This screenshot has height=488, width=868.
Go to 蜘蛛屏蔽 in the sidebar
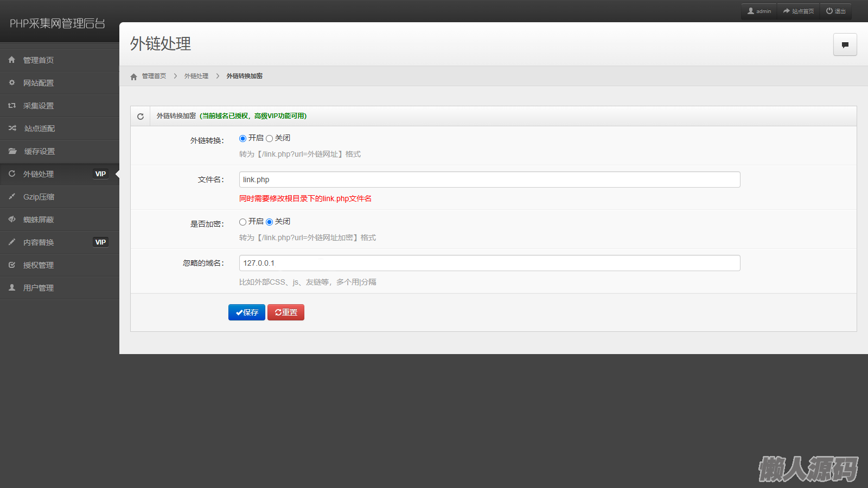[60, 220]
